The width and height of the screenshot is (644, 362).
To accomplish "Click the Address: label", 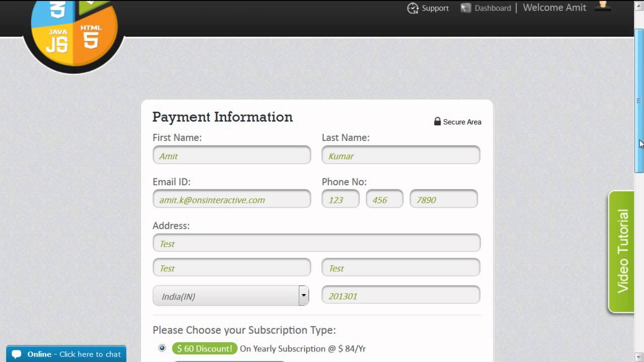I will [x=171, y=226].
